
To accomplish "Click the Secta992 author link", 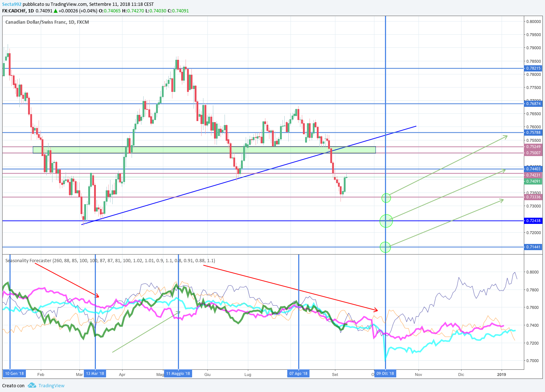I will coord(12,4).
